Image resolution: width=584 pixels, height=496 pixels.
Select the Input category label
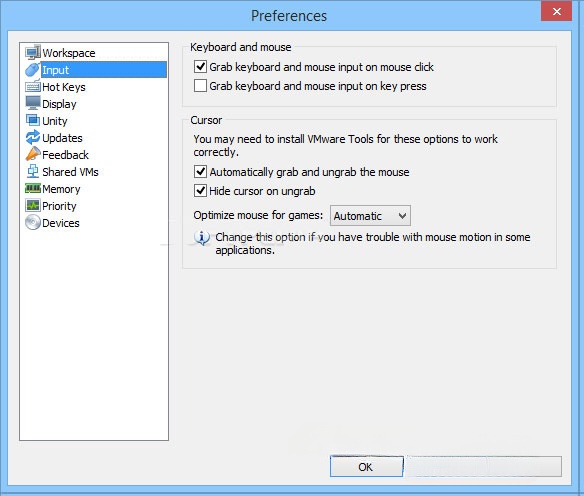55,70
